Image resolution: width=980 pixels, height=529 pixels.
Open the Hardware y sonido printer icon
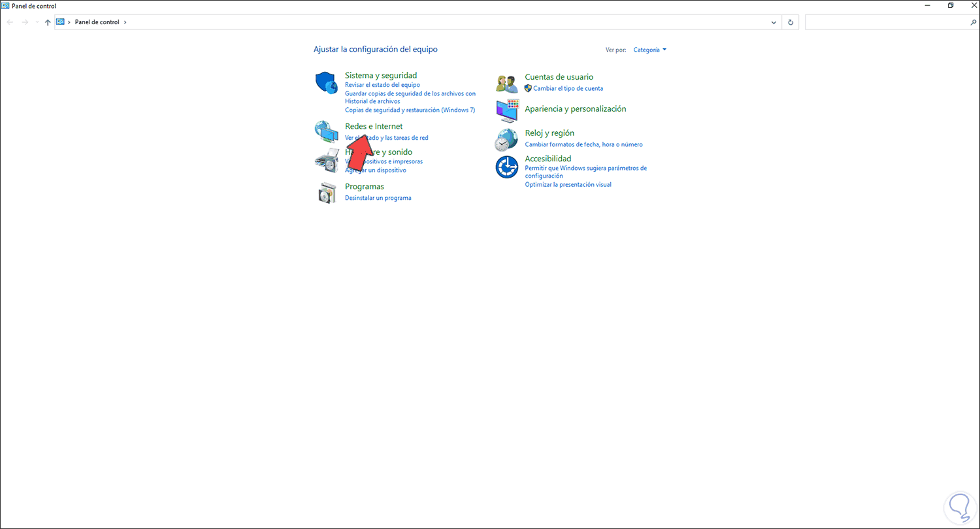click(327, 161)
